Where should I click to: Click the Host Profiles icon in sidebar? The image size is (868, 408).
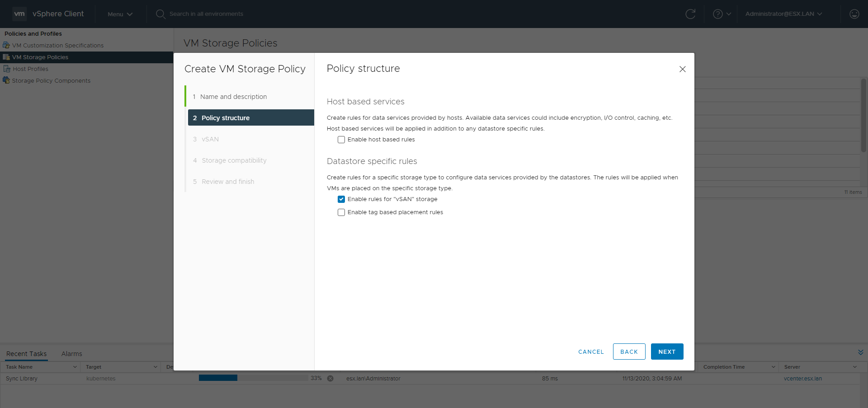(7, 69)
